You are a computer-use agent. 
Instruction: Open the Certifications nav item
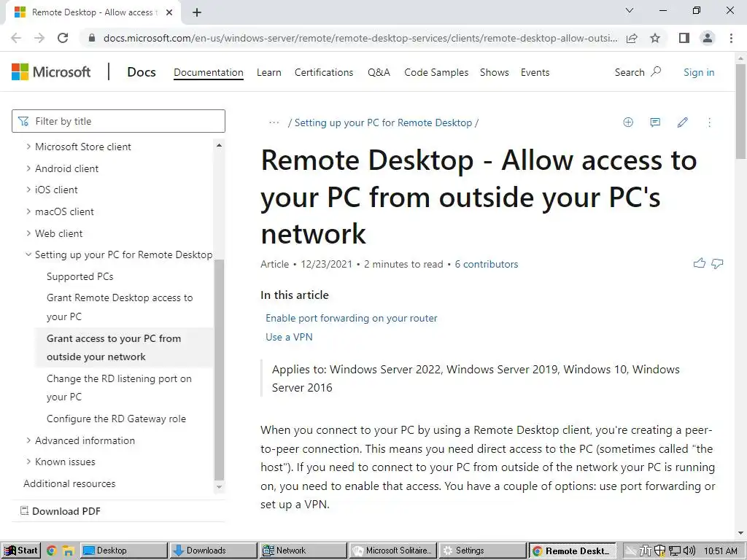coord(324,72)
